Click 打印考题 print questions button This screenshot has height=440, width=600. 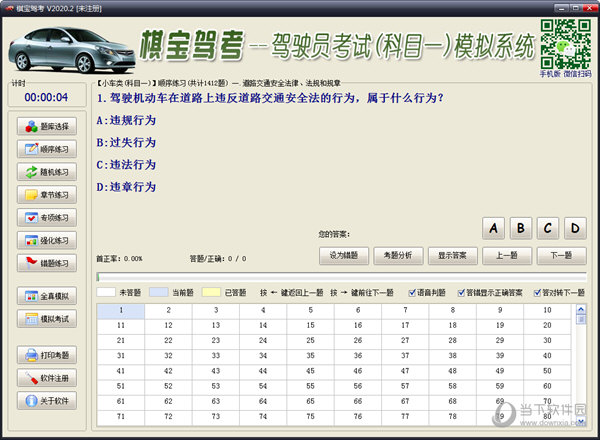tap(47, 355)
